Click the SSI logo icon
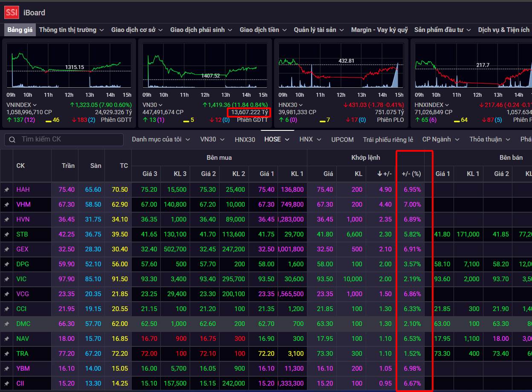This screenshot has width=532, height=392. pyautogui.click(x=12, y=12)
